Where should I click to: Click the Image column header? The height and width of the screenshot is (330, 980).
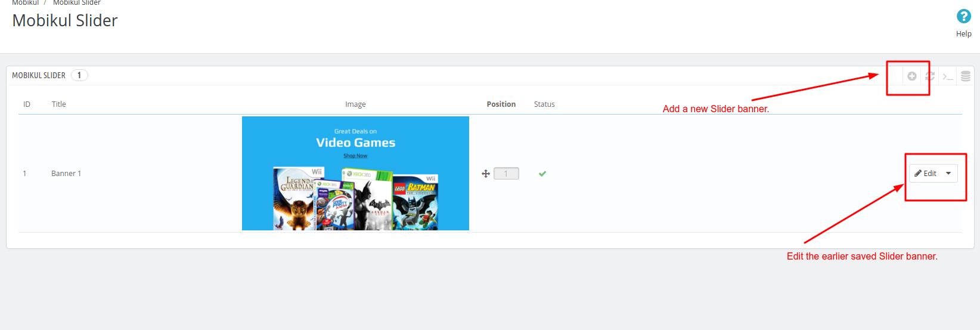355,104
